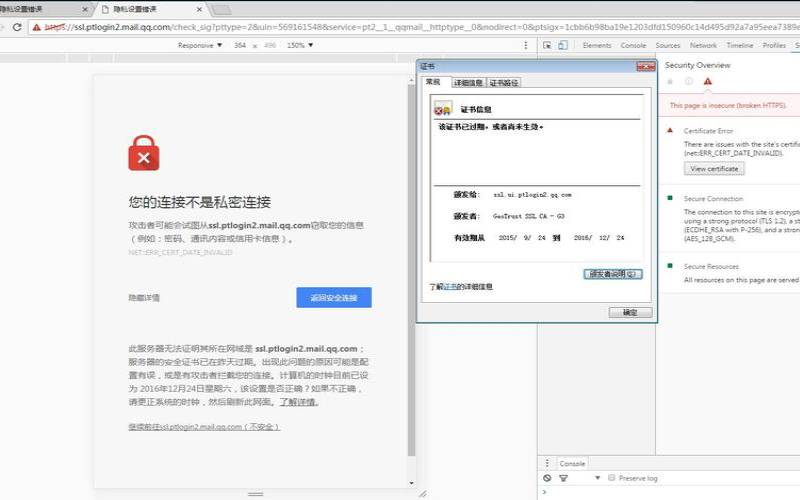This screenshot has width=800, height=500.
Task: Click the red padlock error icon on page
Action: click(x=144, y=153)
